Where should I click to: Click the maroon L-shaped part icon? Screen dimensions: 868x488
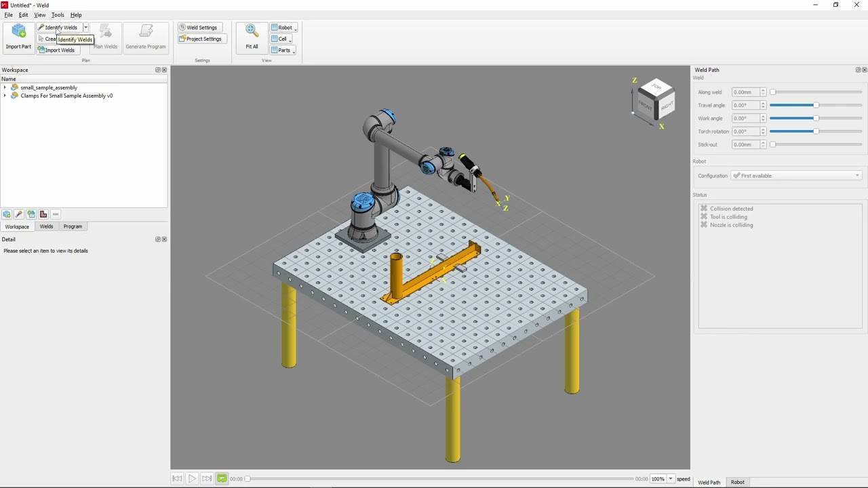click(43, 214)
